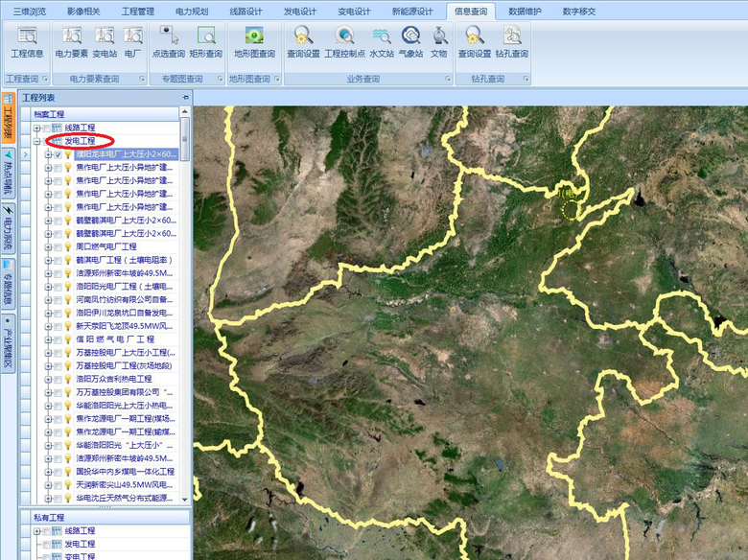This screenshot has height=560, width=748.
Task: Select the 变电站 query icon
Action: 105,43
